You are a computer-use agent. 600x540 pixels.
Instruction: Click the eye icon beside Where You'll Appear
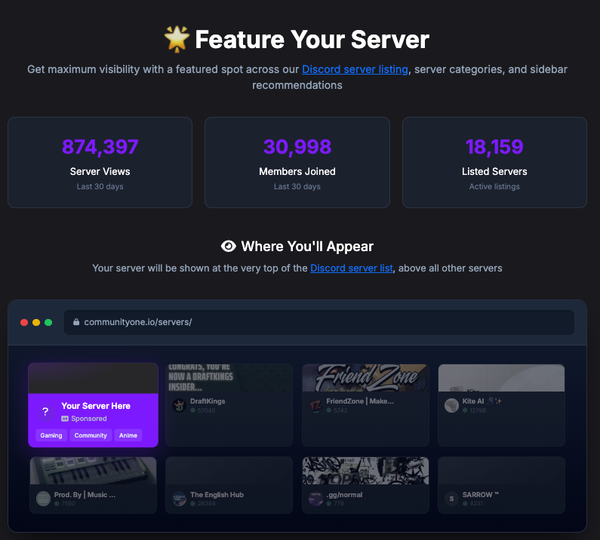(x=228, y=246)
